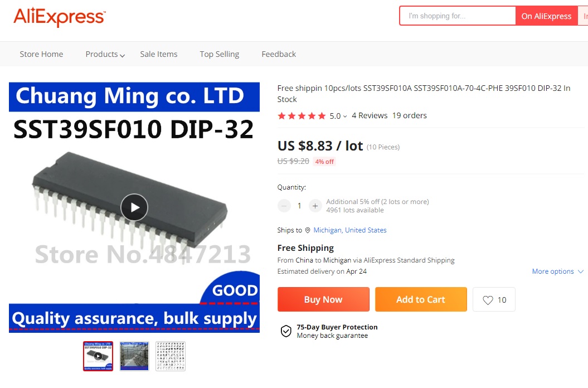Select the warehouse photo thumbnail

[134, 356]
